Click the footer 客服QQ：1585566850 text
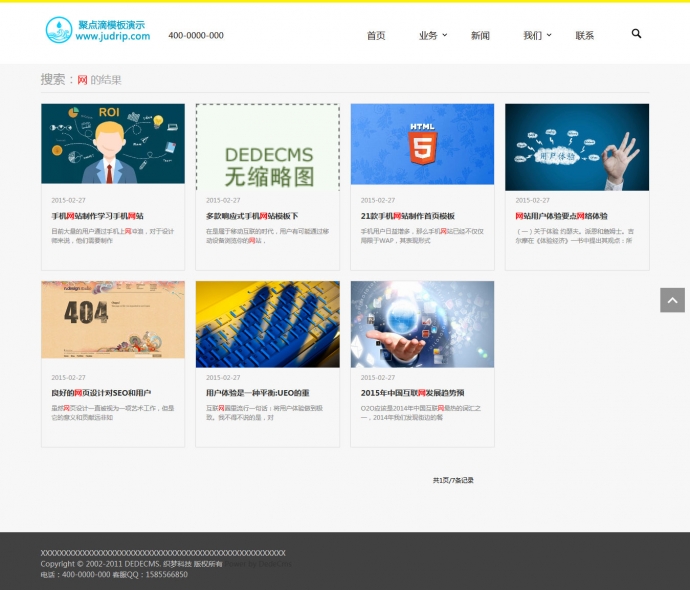This screenshot has height=590, width=690. point(150,575)
